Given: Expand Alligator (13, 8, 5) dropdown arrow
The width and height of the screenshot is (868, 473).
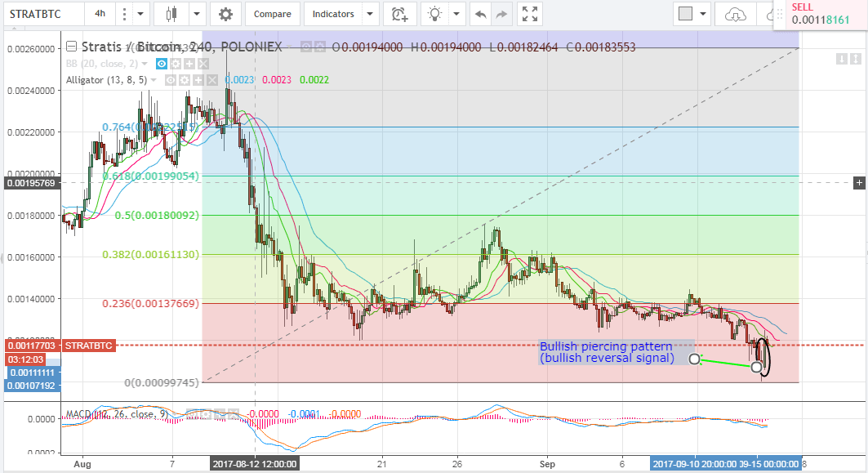Looking at the screenshot, I should tap(154, 80).
